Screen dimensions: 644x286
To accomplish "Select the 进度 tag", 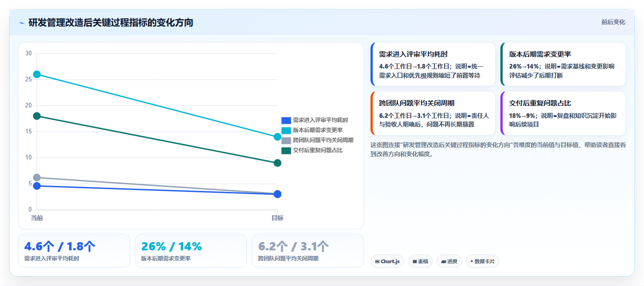I will (449, 261).
